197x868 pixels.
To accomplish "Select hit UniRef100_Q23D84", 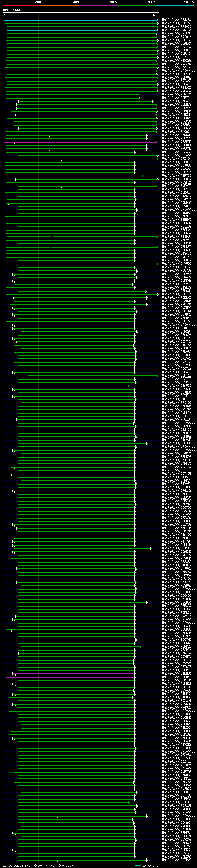I will (x=177, y=125).
